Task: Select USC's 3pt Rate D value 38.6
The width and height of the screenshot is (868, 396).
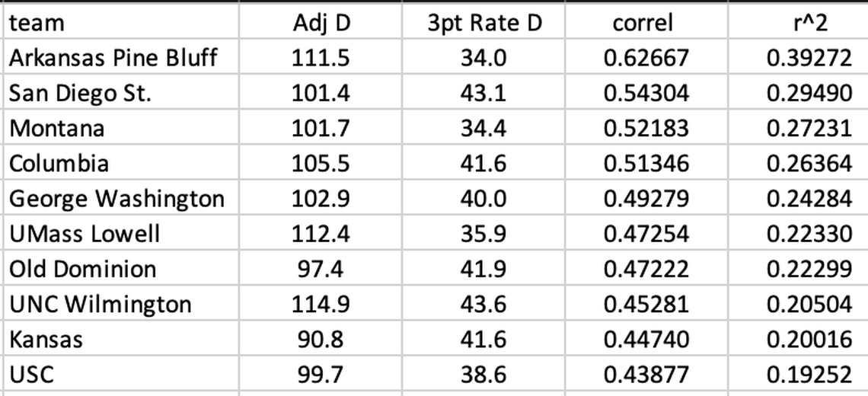Action: [x=484, y=374]
